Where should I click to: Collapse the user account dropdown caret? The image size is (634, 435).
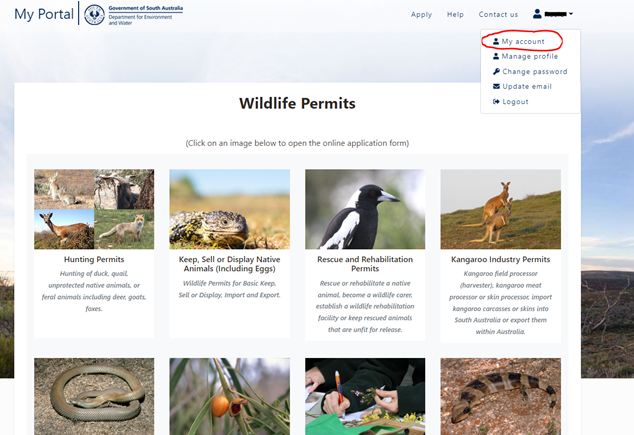pos(571,14)
